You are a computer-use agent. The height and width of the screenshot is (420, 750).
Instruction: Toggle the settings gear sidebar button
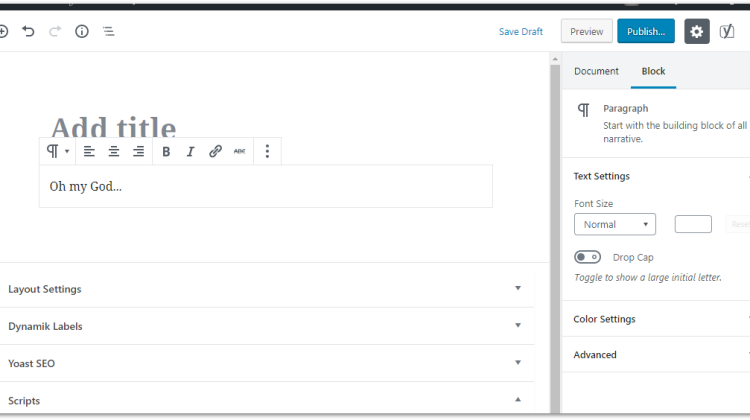click(x=696, y=32)
